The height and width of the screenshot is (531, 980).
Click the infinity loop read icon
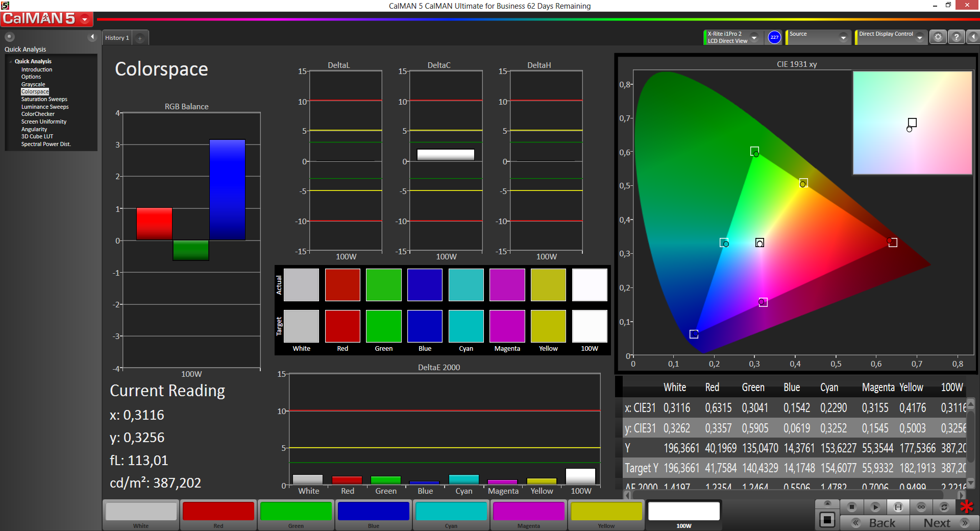coord(921,507)
